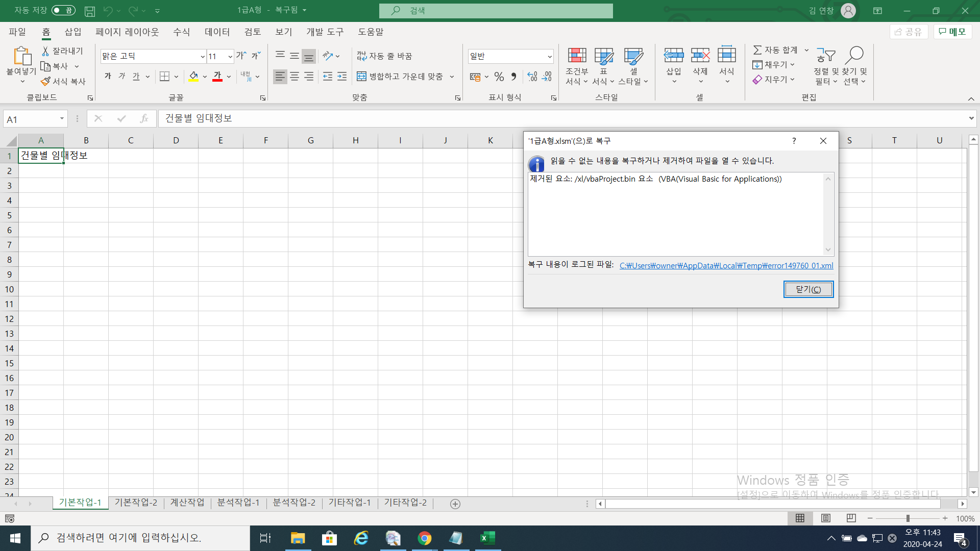The image size is (980, 551).
Task: Toggle Wrap Text (자동 줄 바꿈)
Action: pos(384,56)
